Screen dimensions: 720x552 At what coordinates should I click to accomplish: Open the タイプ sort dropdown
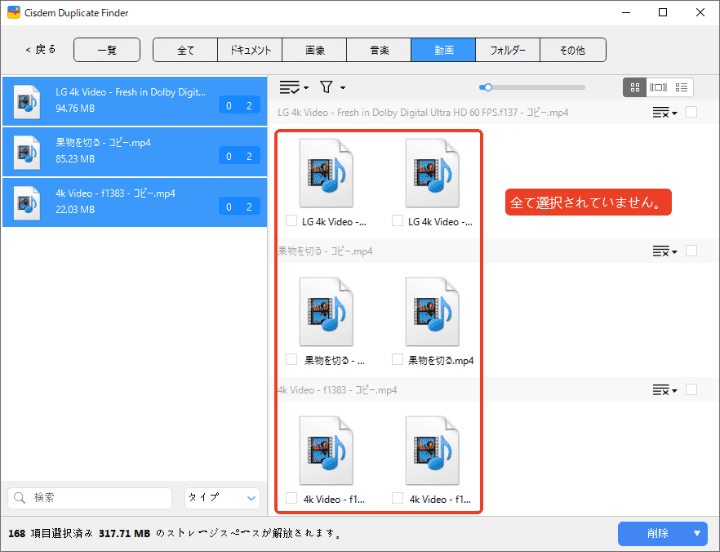coord(222,497)
